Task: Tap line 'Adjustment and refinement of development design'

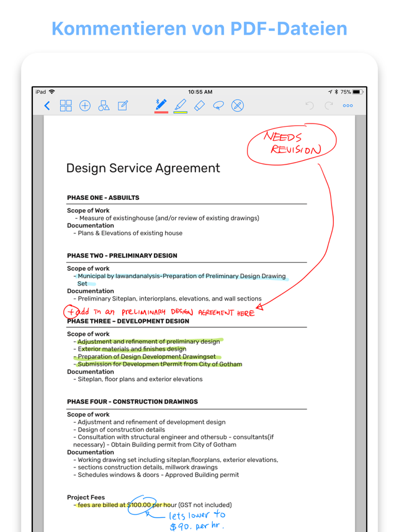Action: 150,422
